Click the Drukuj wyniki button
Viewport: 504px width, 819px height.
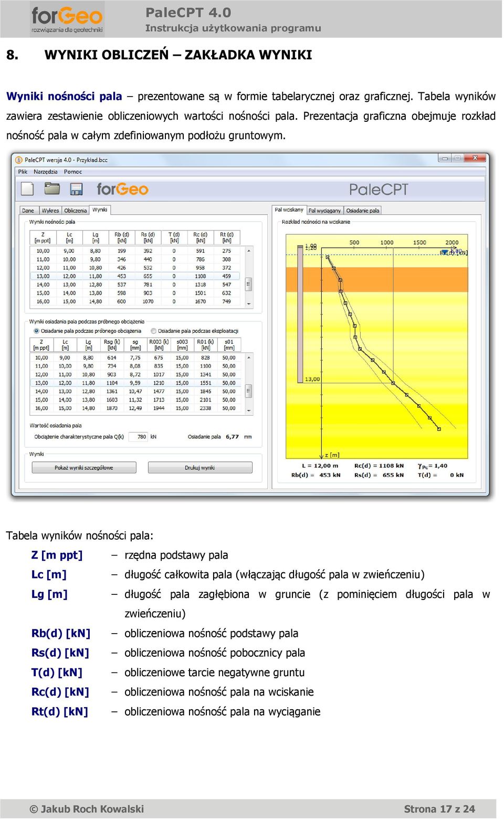tap(200, 468)
